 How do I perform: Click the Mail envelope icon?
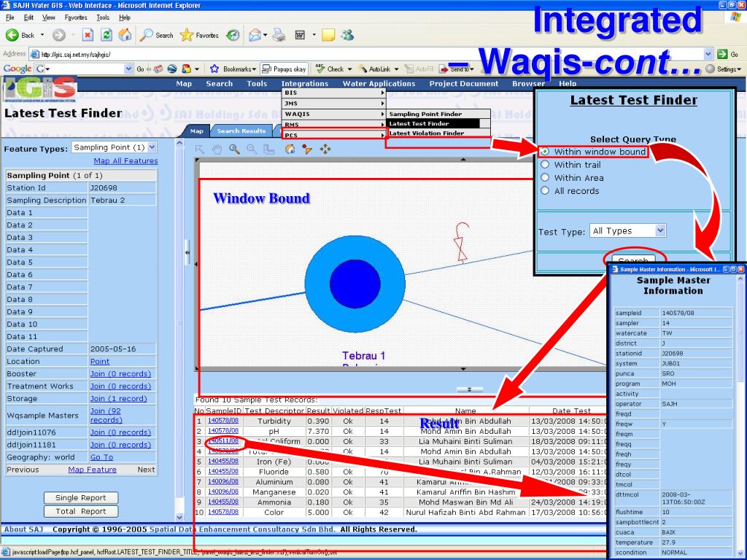[255, 35]
